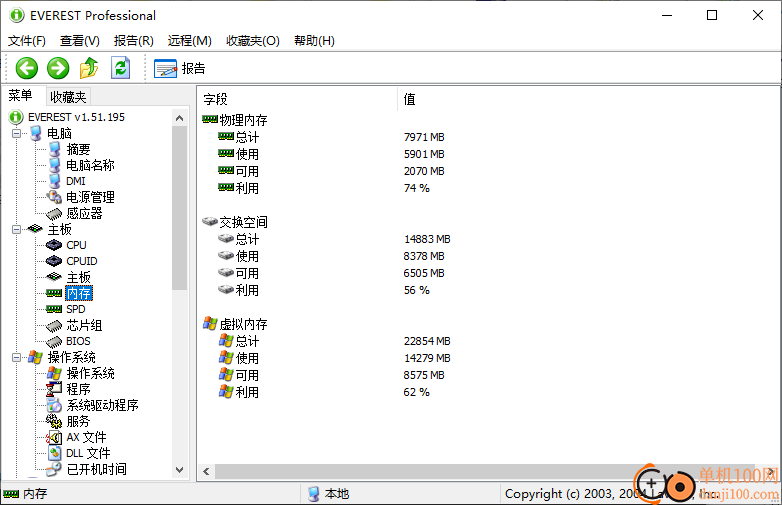
Task: Click the 芯片组 chipset icon
Action: [x=54, y=326]
